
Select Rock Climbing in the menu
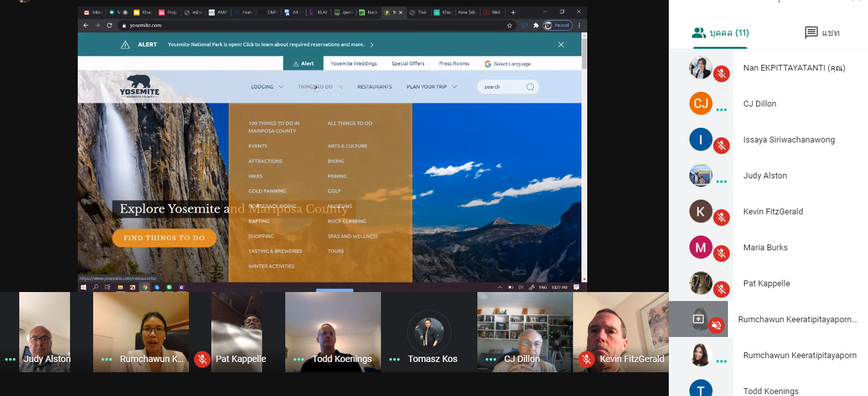pyautogui.click(x=347, y=221)
